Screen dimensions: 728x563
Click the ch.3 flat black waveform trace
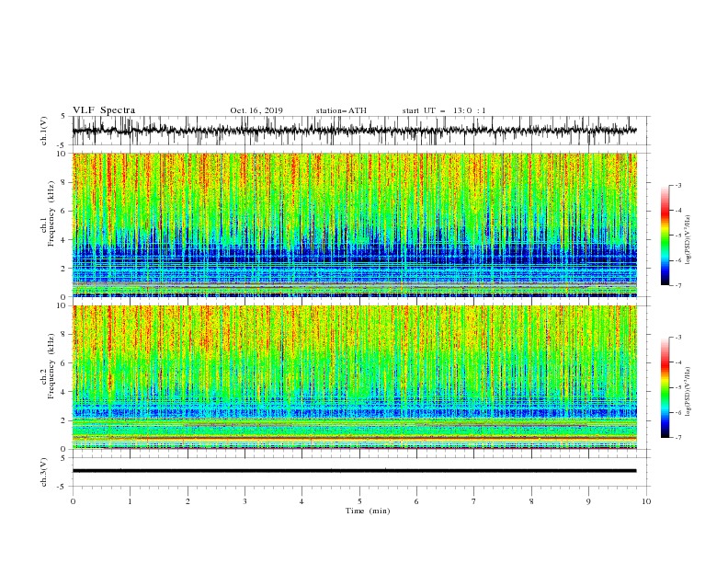[x=354, y=471]
